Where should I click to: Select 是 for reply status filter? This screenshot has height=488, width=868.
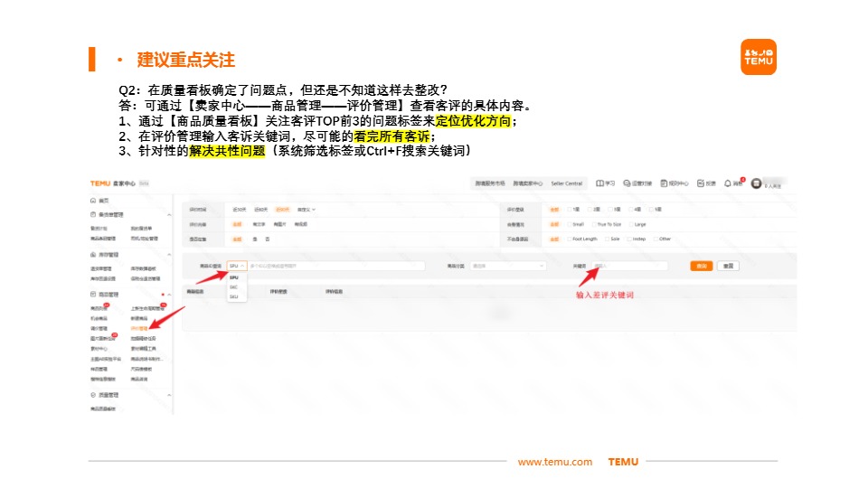click(255, 239)
